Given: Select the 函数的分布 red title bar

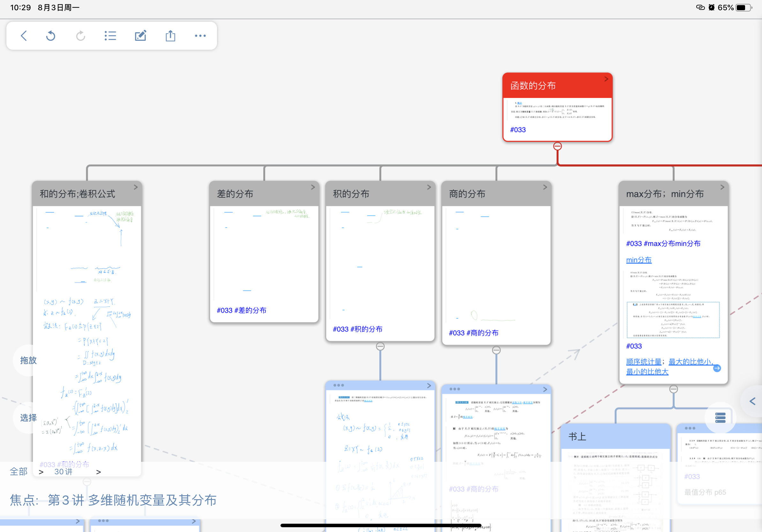Looking at the screenshot, I should (x=557, y=85).
